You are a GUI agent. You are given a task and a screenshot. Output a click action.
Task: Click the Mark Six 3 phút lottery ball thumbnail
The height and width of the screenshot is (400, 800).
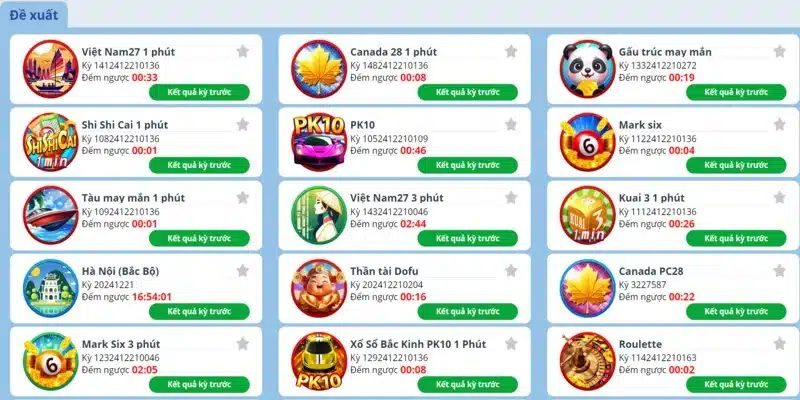51,361
